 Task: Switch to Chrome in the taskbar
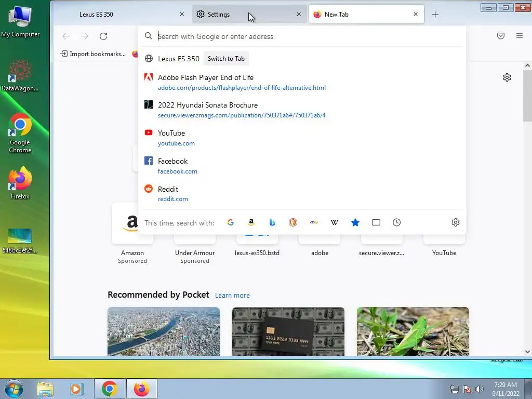109,389
